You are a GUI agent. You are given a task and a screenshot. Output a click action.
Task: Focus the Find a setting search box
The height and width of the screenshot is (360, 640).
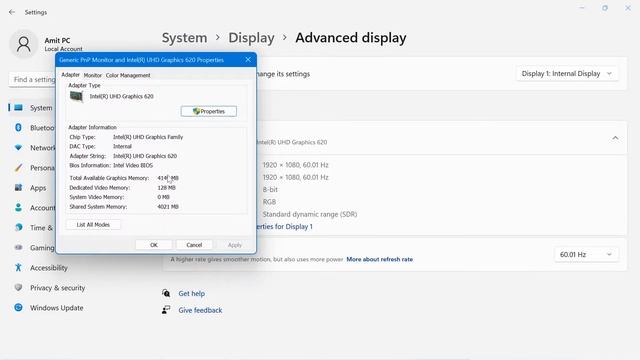point(33,80)
